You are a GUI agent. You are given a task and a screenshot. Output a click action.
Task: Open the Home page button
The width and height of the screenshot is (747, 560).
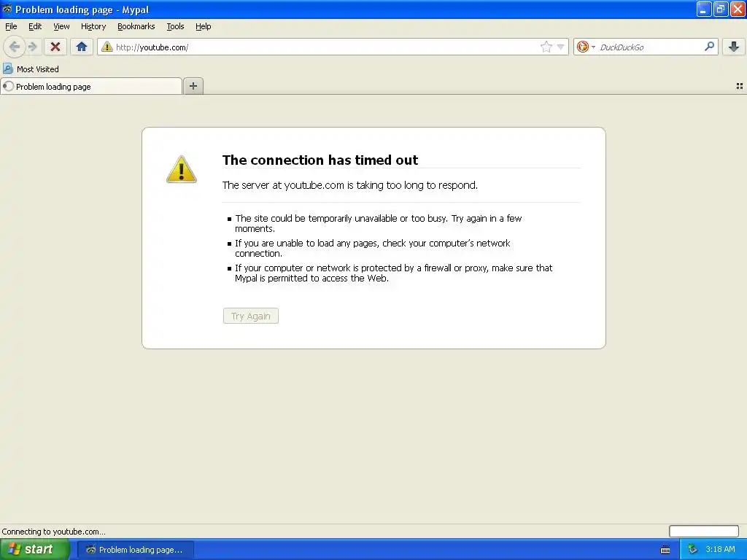point(82,47)
